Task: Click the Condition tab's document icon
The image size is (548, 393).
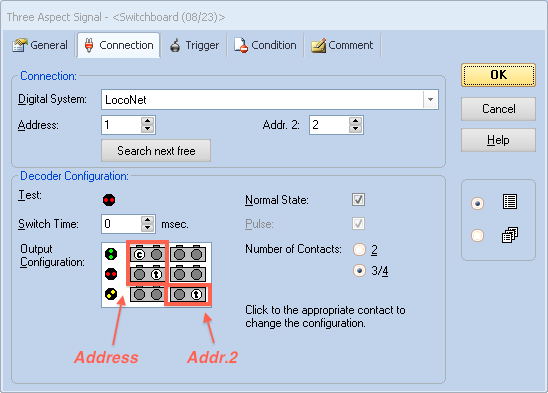Action: click(241, 45)
